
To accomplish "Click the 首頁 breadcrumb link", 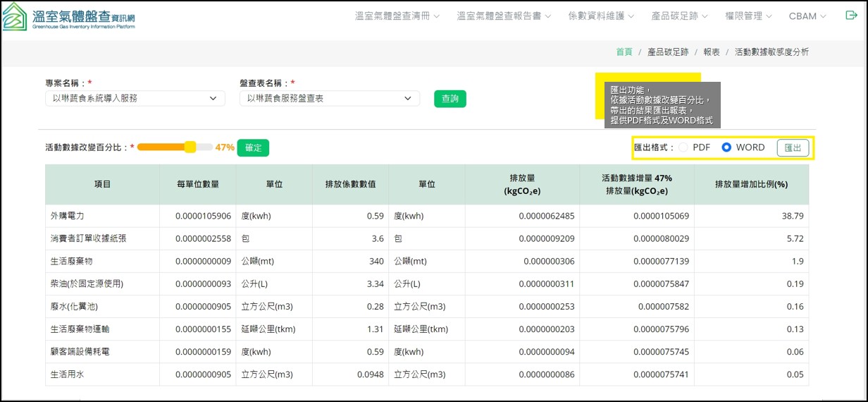I will [624, 52].
